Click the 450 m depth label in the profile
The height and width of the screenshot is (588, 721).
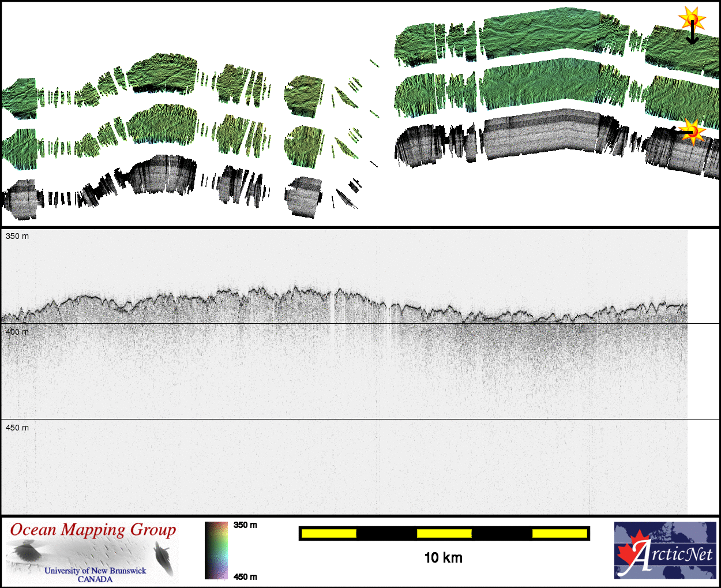point(17,428)
